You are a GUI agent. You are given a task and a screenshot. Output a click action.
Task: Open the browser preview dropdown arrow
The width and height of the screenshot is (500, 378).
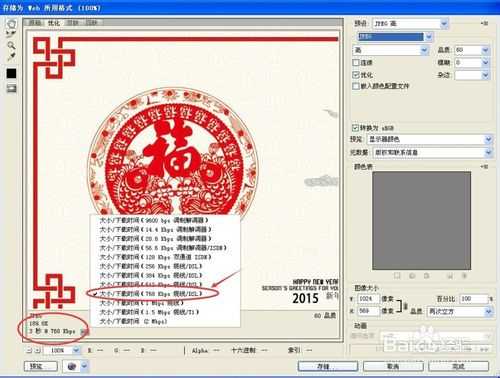(x=84, y=366)
